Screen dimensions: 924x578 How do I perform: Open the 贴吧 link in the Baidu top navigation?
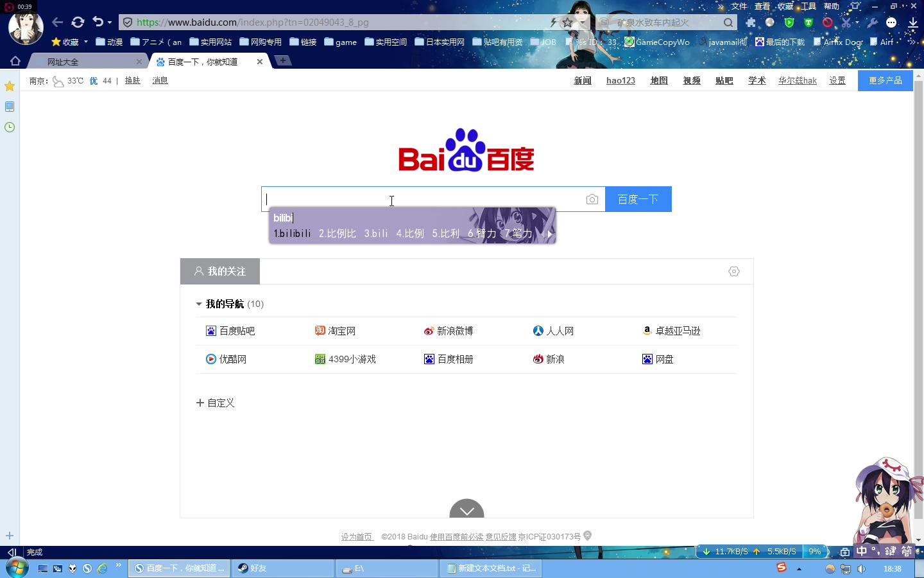(724, 80)
